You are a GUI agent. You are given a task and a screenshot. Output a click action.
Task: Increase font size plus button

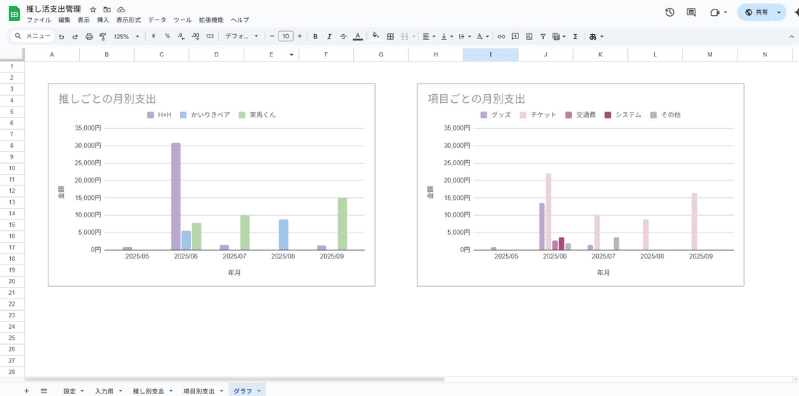[300, 37]
